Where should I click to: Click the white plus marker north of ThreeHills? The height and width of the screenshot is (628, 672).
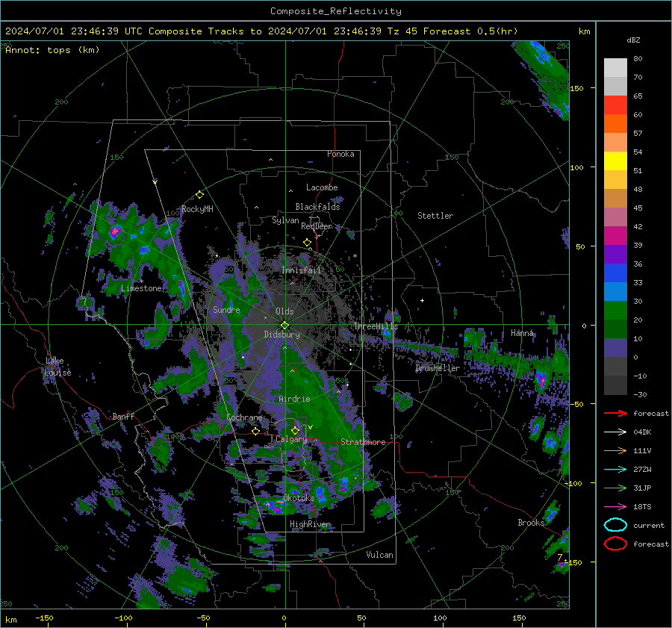[422, 300]
